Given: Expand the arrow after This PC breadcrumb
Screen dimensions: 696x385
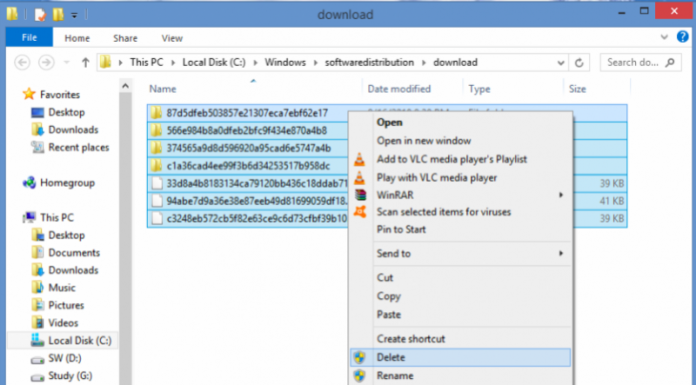Looking at the screenshot, I should click(173, 63).
